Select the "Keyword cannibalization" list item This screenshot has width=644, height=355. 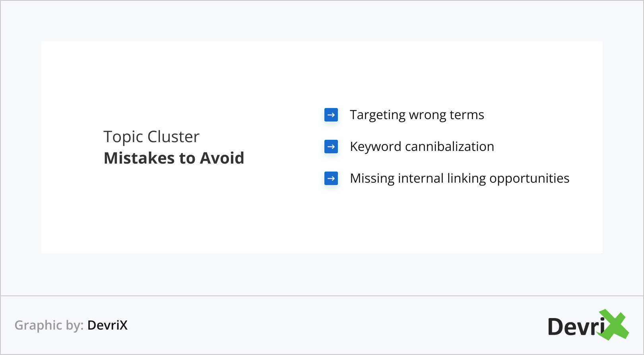422,147
